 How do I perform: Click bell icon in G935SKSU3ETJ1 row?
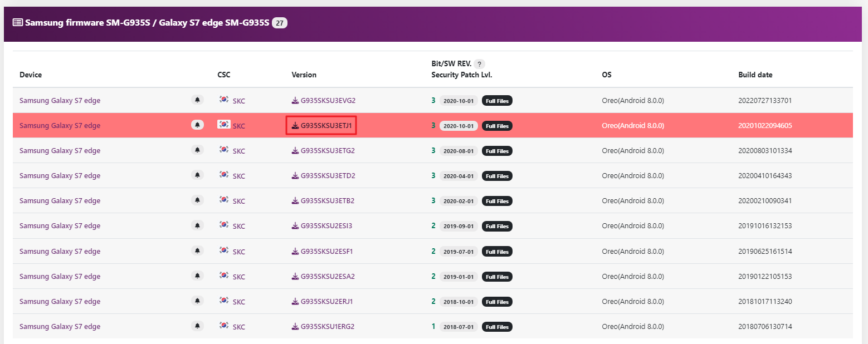pos(197,125)
